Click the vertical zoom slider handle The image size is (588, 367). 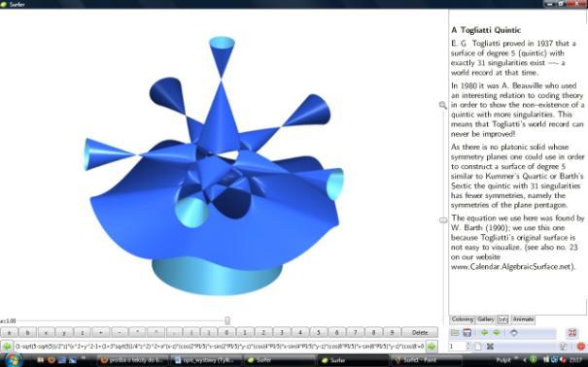click(x=443, y=220)
